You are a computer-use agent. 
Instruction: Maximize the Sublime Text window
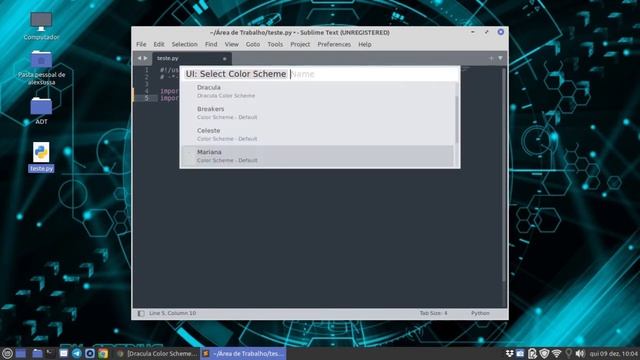point(487,32)
